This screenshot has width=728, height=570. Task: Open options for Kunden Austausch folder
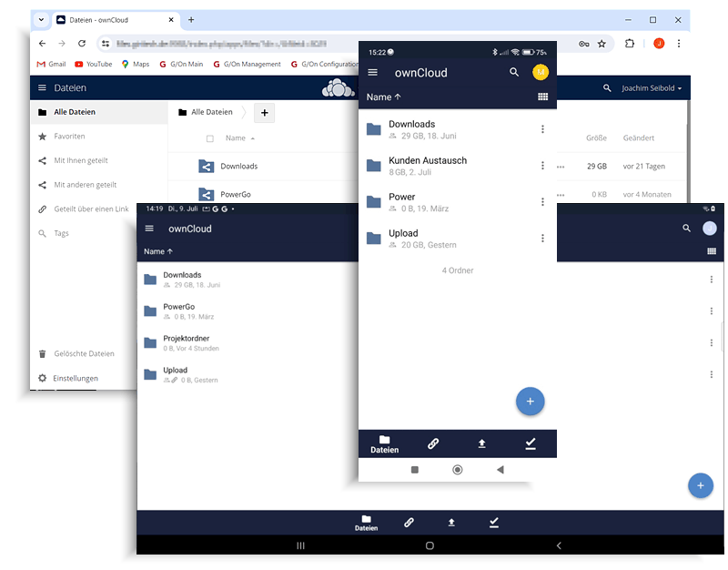point(542,166)
